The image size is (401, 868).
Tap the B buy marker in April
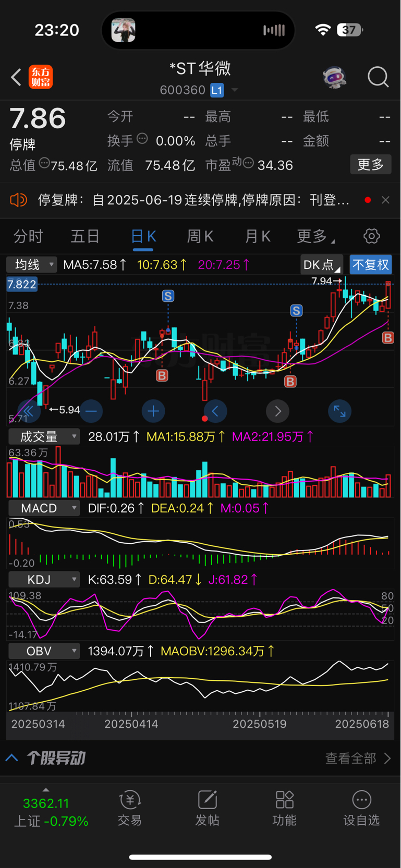[x=162, y=375]
